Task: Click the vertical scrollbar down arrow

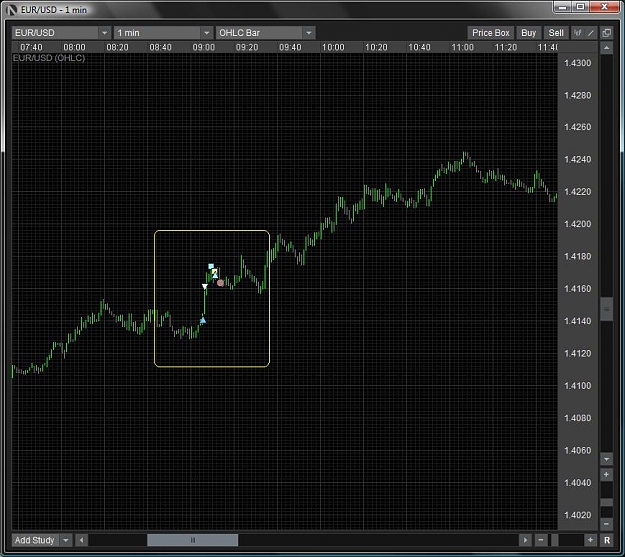Action: point(606,459)
